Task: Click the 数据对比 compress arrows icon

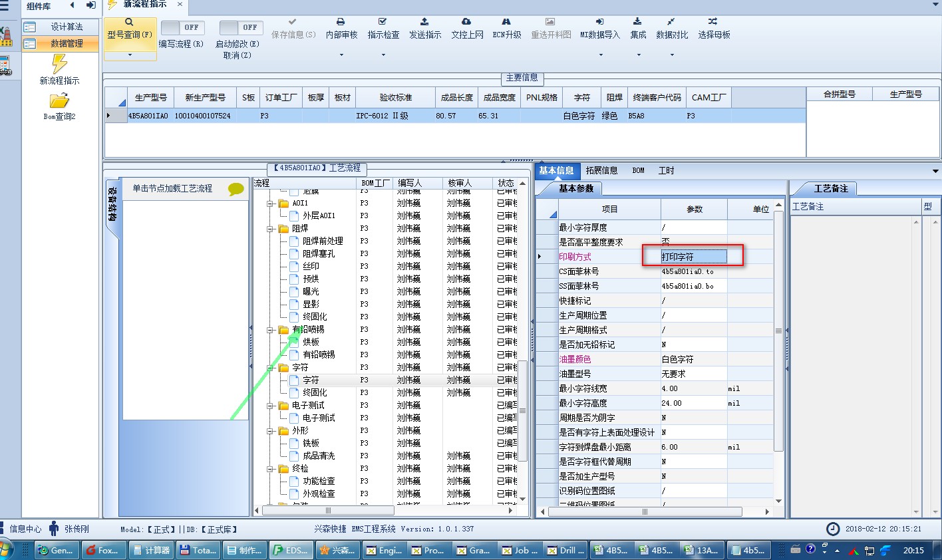Action: pyautogui.click(x=671, y=22)
